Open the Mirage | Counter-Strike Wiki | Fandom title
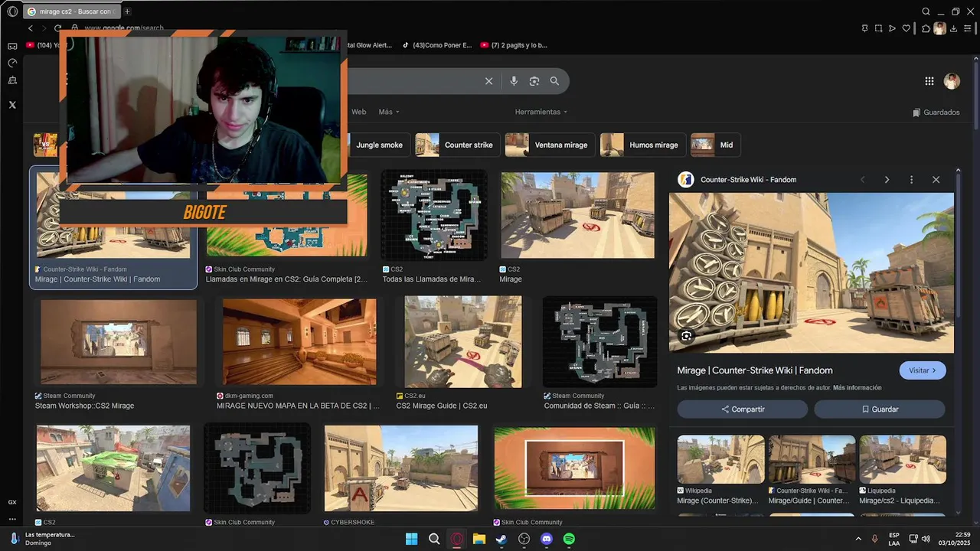980x551 pixels. [x=755, y=370]
